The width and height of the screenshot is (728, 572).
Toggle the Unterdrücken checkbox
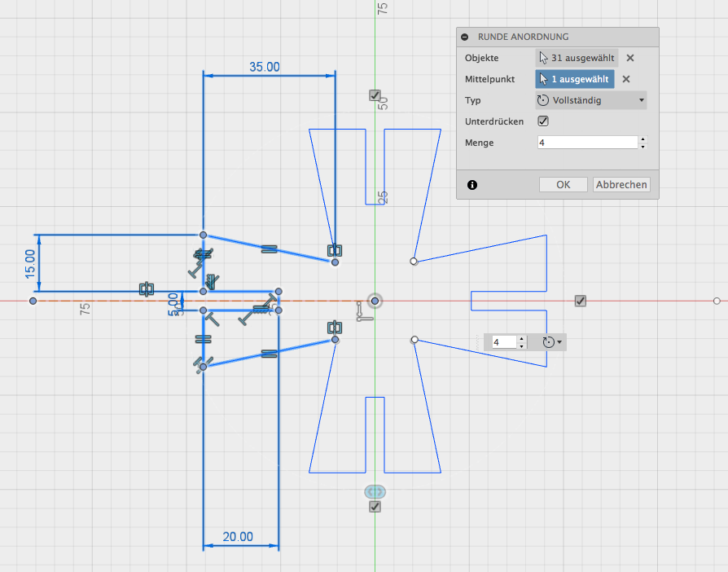[x=543, y=121]
